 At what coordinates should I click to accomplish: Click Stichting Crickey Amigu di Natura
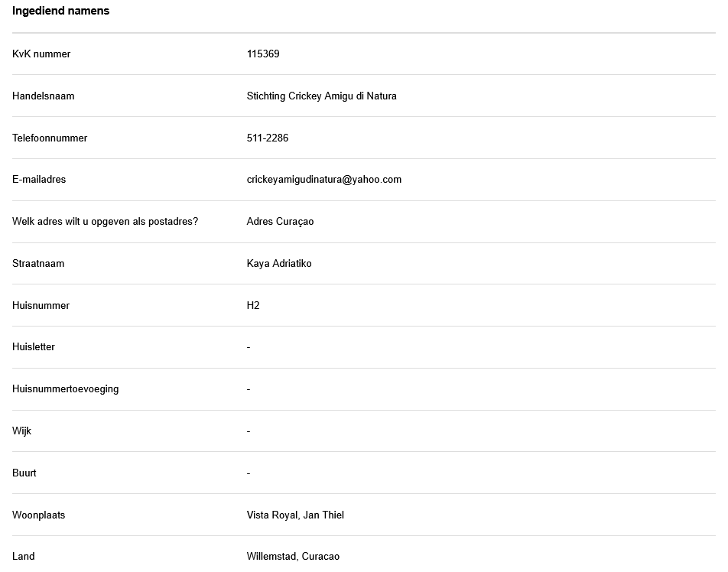click(321, 96)
